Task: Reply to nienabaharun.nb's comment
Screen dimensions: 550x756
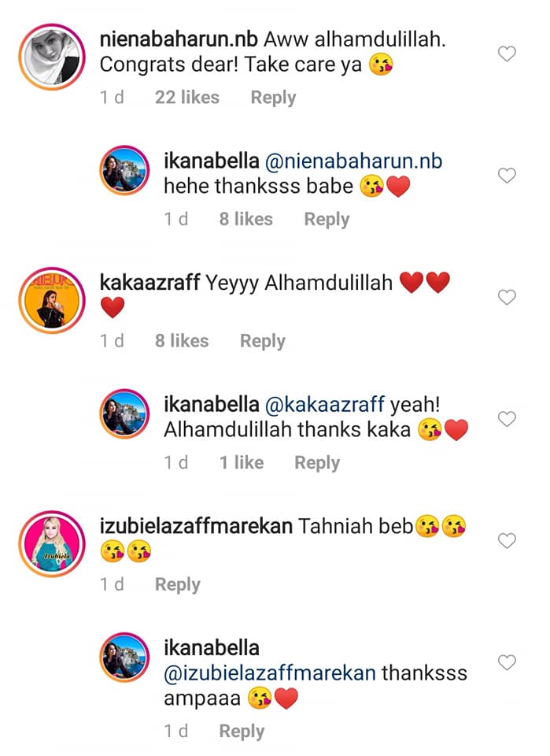Action: tap(273, 98)
